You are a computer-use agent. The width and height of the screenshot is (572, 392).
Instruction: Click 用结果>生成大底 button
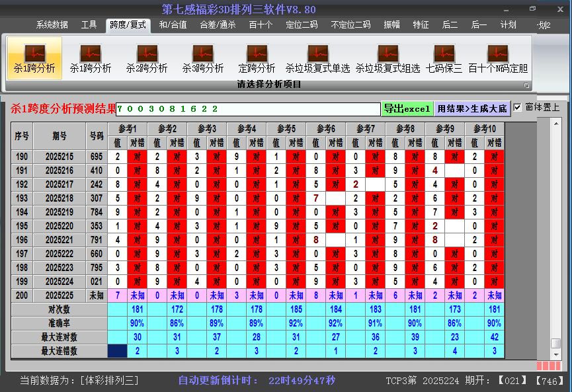472,108
